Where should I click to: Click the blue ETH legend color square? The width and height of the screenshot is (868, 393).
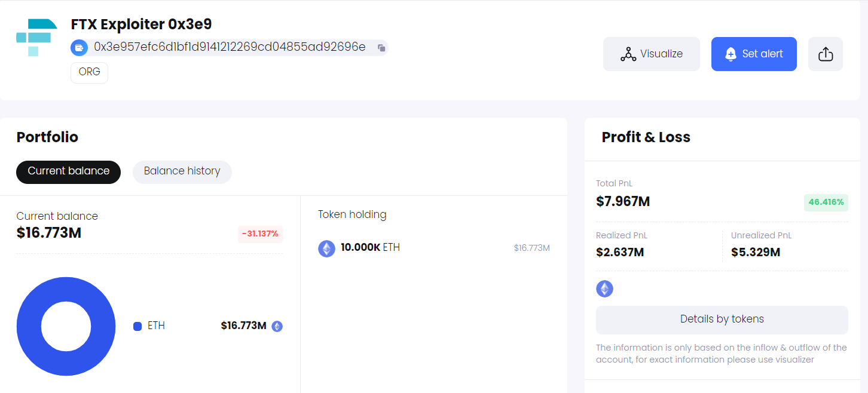coord(137,326)
